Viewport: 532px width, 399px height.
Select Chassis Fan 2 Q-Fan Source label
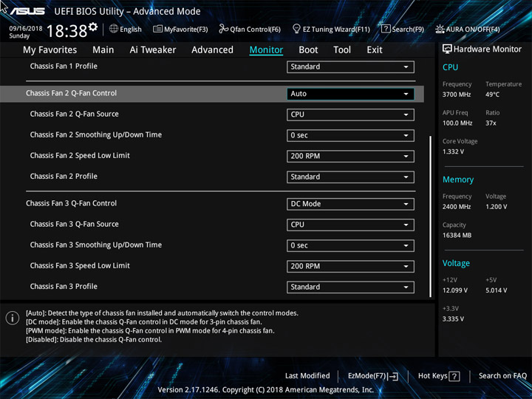(75, 114)
